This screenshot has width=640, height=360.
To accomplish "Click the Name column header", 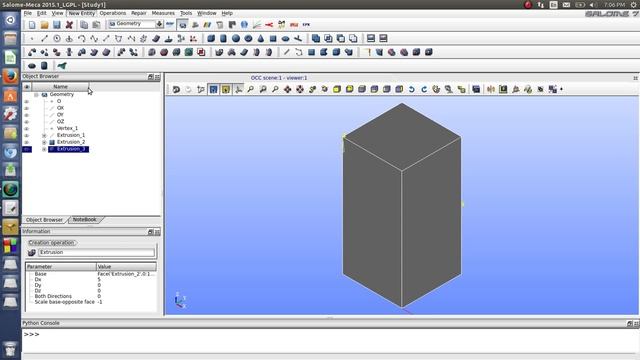I will (x=60, y=87).
